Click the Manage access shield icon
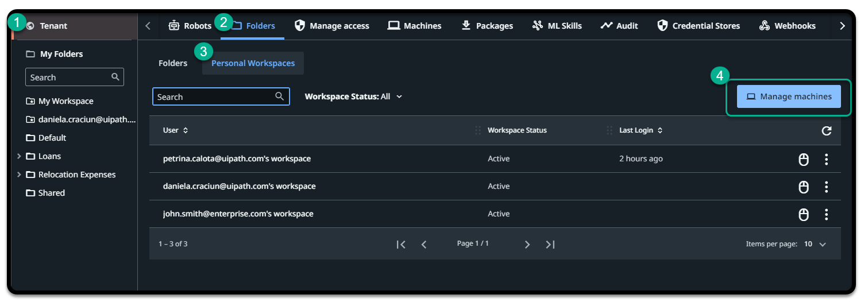 (299, 25)
